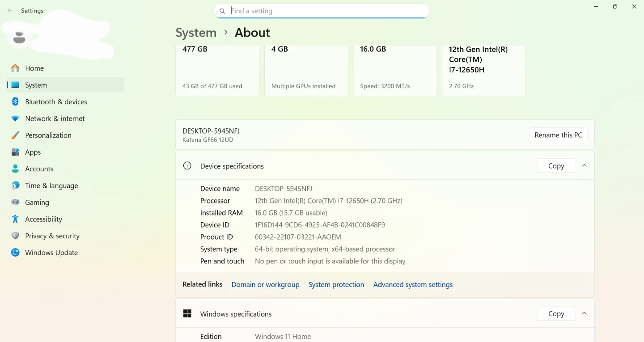Click the Bluetooth icon in the sidebar
This screenshot has height=342, width=644.
point(15,102)
